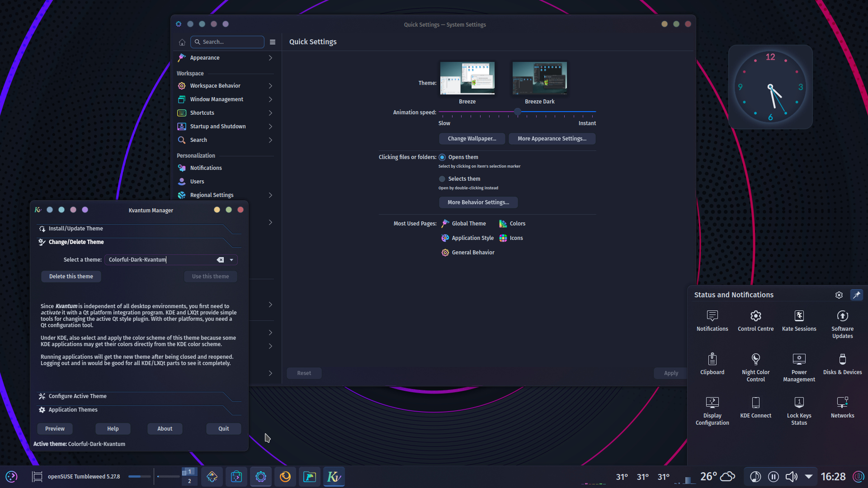868x488 pixels.
Task: Open Kate Sessions tray item
Action: pos(799,321)
